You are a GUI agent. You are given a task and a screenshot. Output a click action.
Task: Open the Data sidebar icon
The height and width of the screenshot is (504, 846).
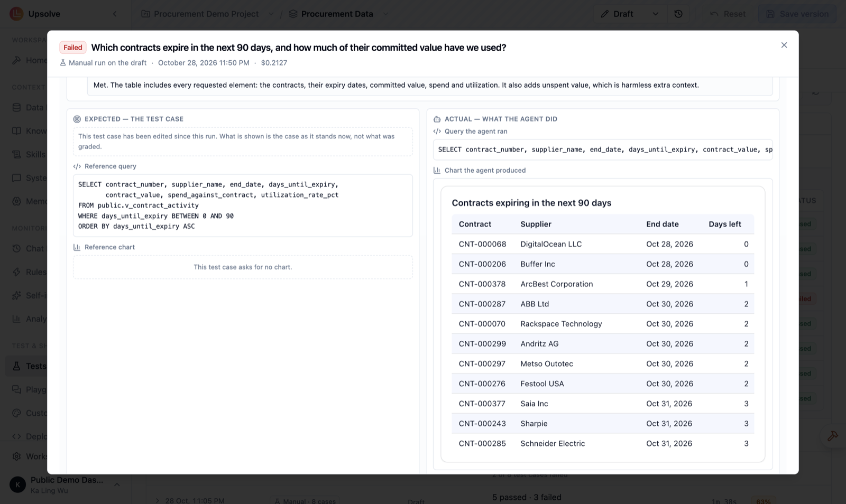pos(16,107)
